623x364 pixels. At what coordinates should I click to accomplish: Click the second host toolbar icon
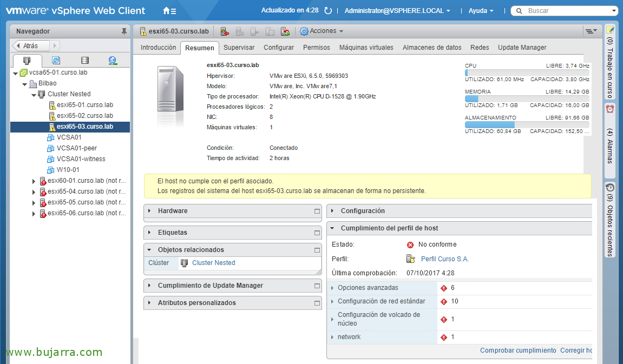pos(240,31)
